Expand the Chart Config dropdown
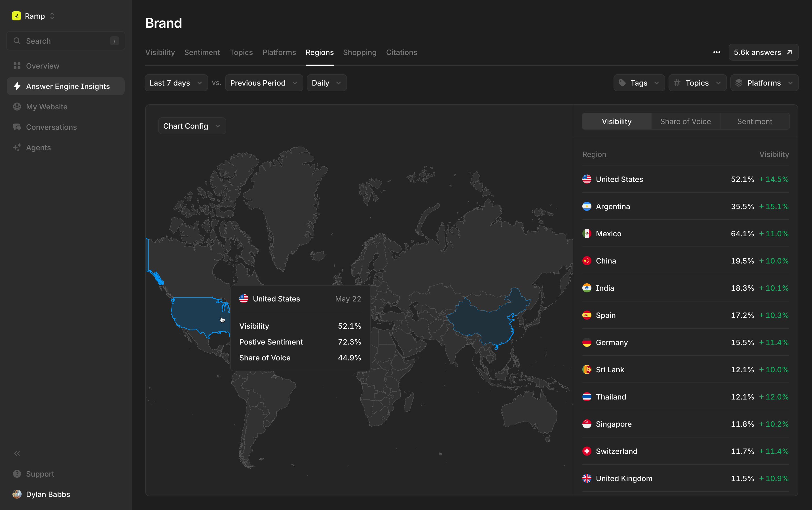The width and height of the screenshot is (812, 510). tap(192, 126)
